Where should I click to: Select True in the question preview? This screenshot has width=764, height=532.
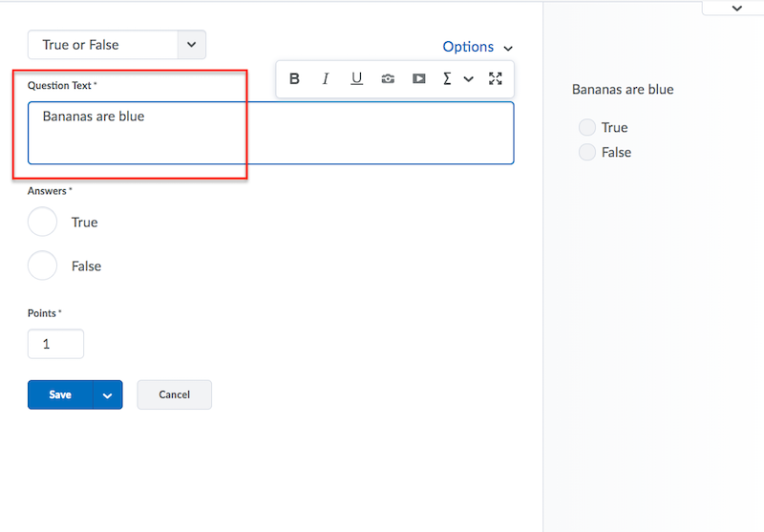click(587, 128)
